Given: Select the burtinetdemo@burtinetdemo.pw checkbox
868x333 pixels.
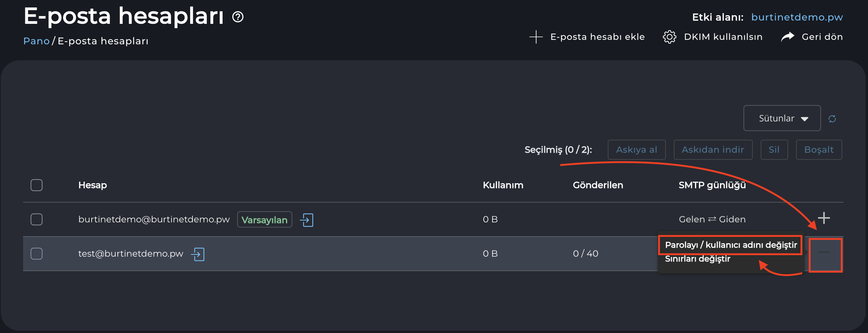Looking at the screenshot, I should [37, 219].
